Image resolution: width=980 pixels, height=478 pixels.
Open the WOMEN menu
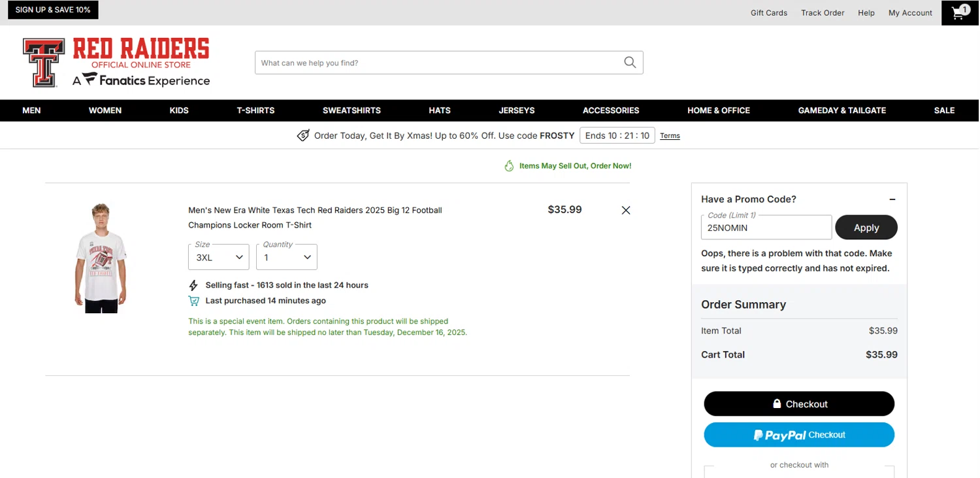[105, 111]
